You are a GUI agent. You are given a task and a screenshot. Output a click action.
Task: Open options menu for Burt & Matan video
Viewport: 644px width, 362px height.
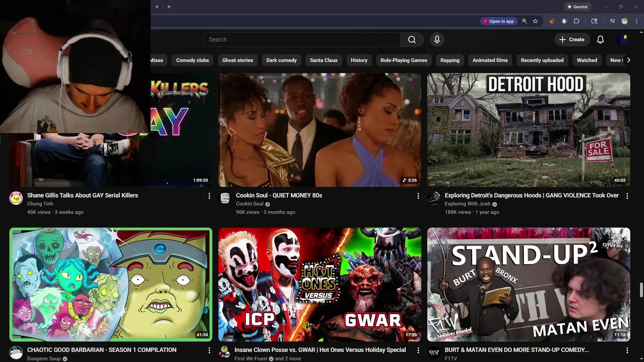pyautogui.click(x=627, y=350)
